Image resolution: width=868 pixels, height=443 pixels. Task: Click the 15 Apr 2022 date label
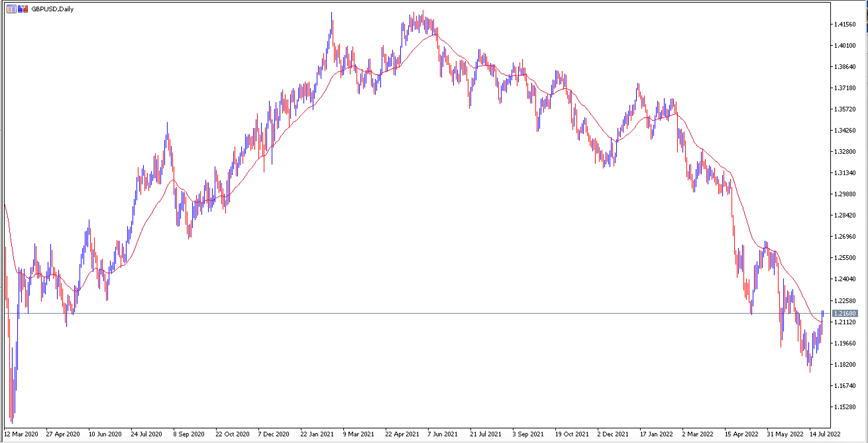point(742,435)
